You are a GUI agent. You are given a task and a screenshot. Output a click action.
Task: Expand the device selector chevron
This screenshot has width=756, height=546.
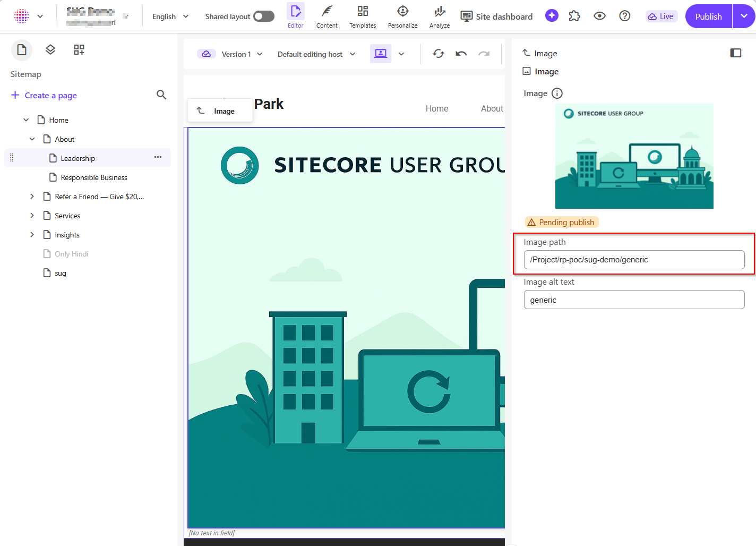[401, 54]
